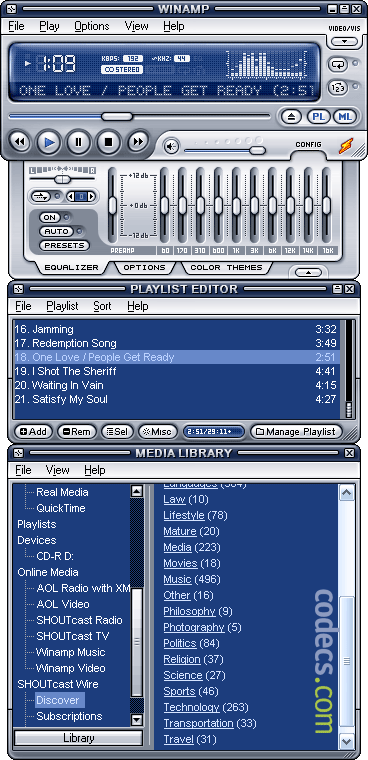Screen dimensions: 368x760
Task: Mute audio via the speaker icon
Action: click(171, 145)
